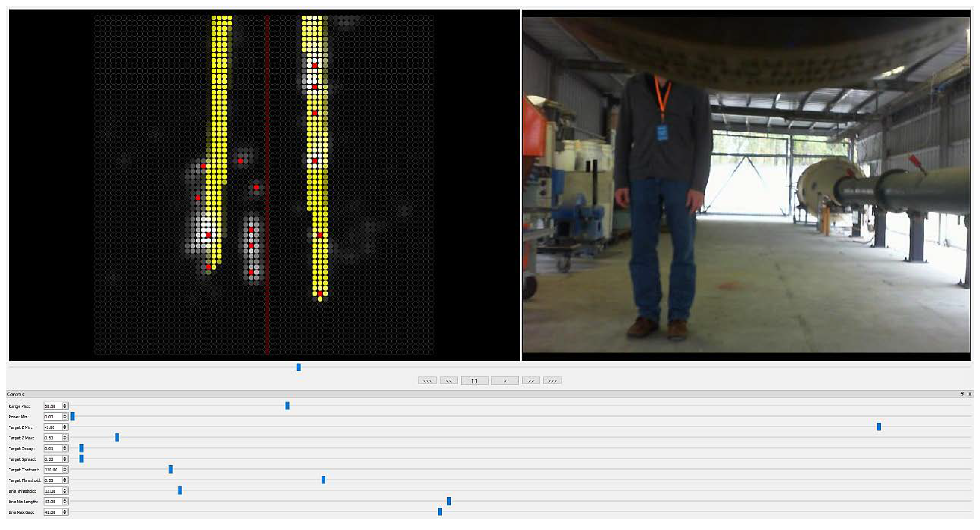Click the Line Max Gap spinbox arrows

tap(65, 512)
